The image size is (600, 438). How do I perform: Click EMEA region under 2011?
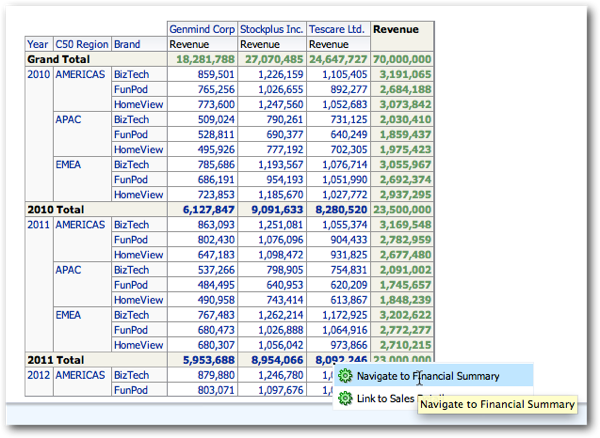68,315
